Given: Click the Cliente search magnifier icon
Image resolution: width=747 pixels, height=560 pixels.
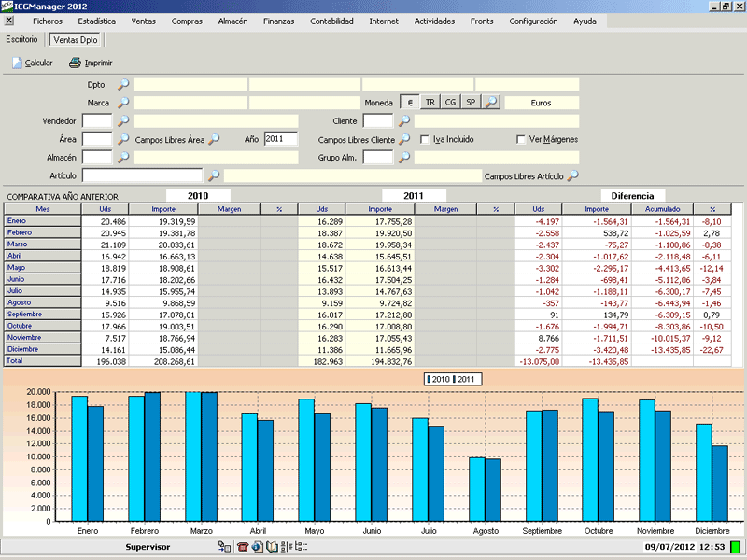Looking at the screenshot, I should pyautogui.click(x=403, y=121).
